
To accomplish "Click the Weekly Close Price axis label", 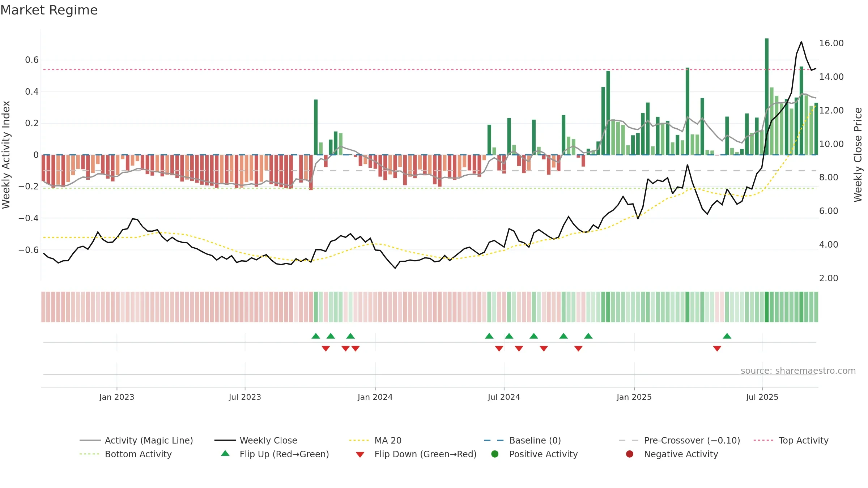I will (x=858, y=155).
